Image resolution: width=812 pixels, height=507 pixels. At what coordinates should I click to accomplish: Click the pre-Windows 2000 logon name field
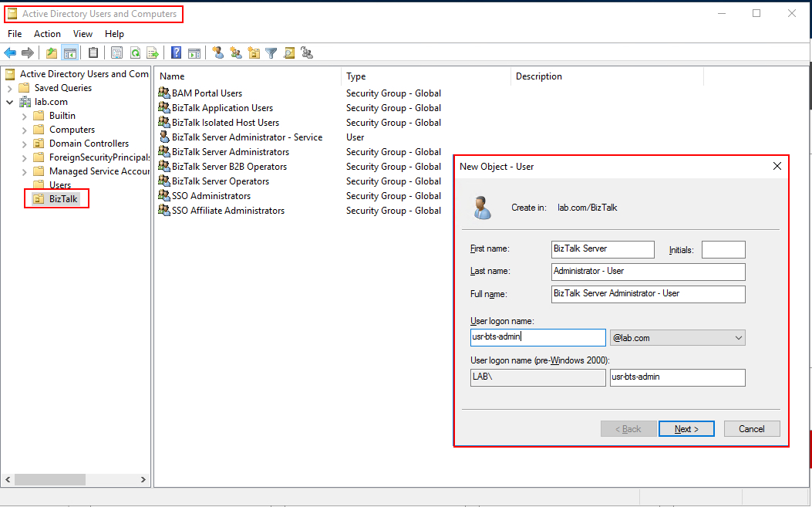[677, 377]
